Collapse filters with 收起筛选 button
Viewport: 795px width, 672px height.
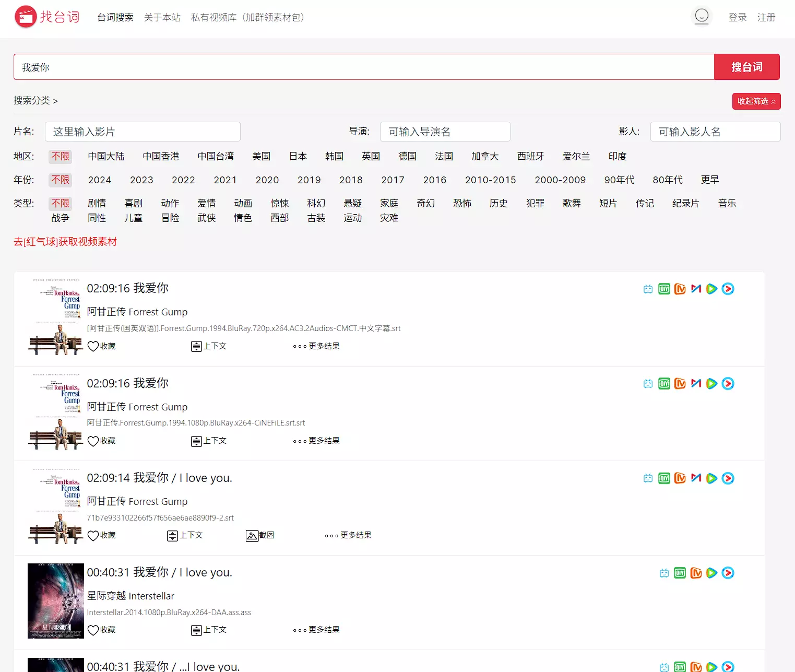[x=756, y=101]
